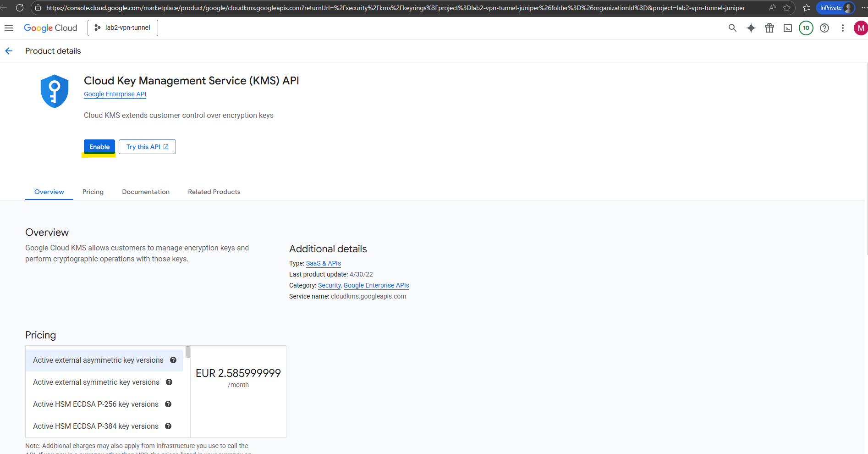Open the lab2-vpn-tunnel project selector
Screen dimensions: 868x454
click(x=123, y=28)
